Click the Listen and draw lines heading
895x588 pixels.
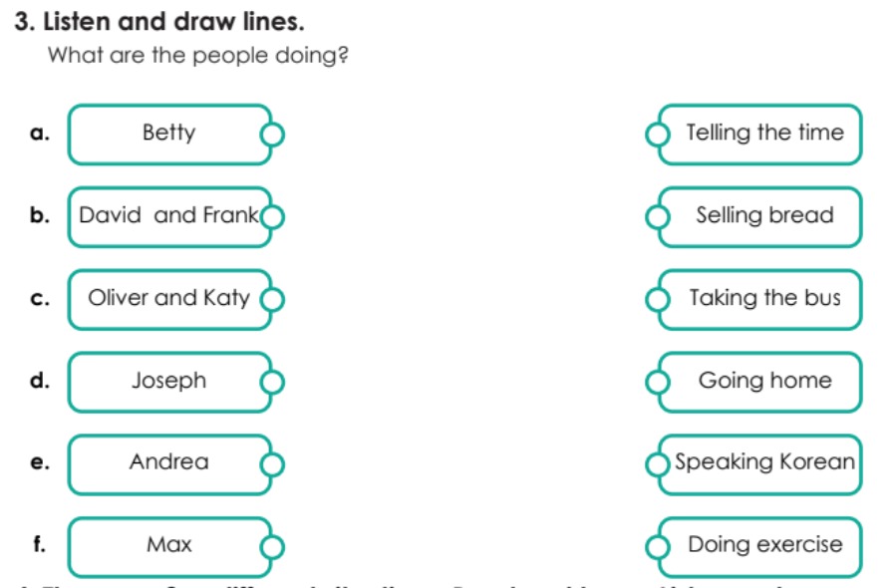pyautogui.click(x=159, y=22)
